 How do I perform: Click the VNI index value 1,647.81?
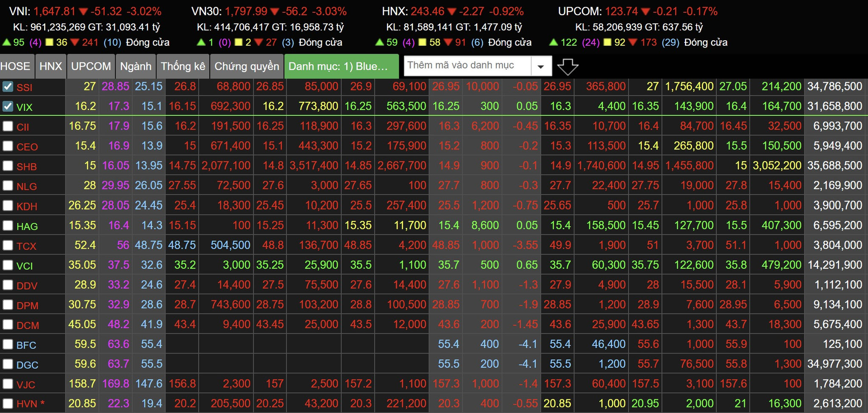coord(54,11)
